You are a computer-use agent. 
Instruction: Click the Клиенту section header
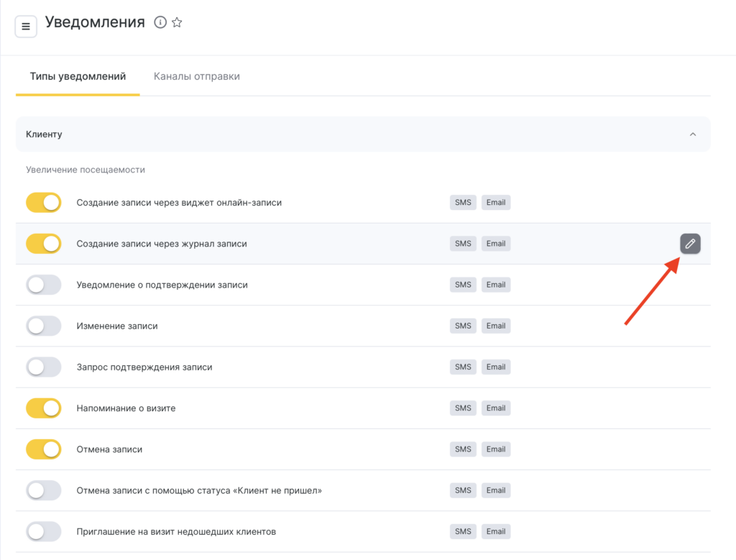(45, 134)
